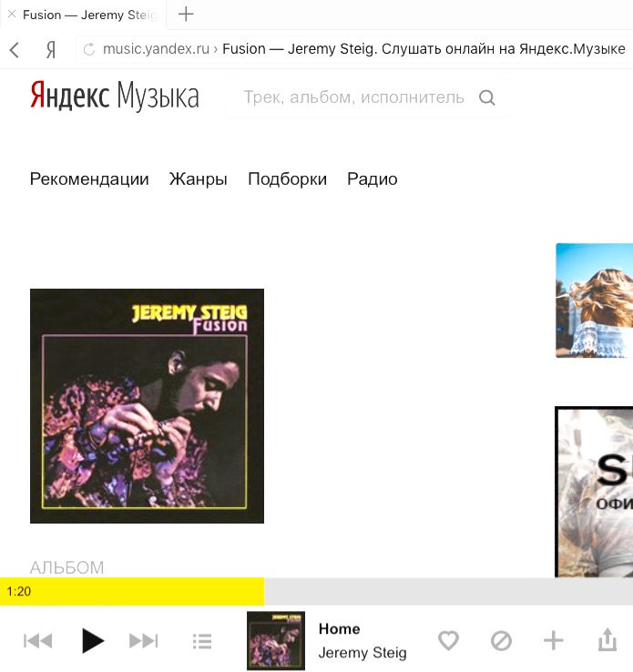Open a new browser tab

tap(186, 15)
